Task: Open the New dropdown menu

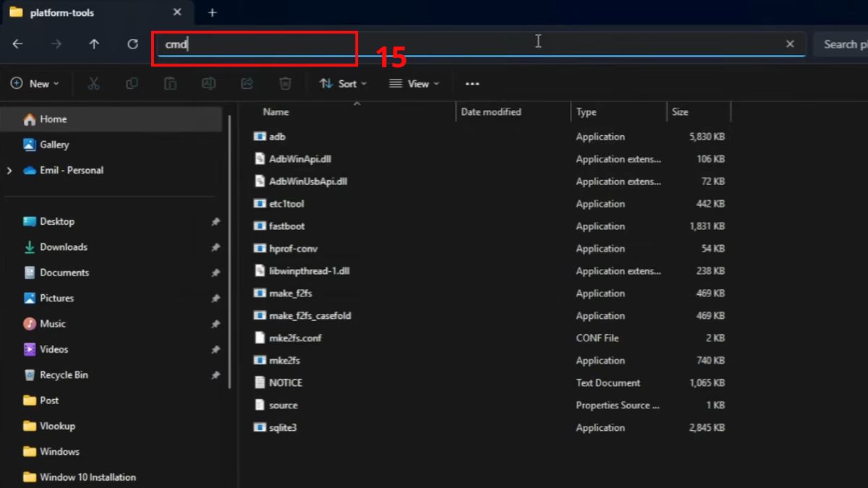Action: click(35, 84)
